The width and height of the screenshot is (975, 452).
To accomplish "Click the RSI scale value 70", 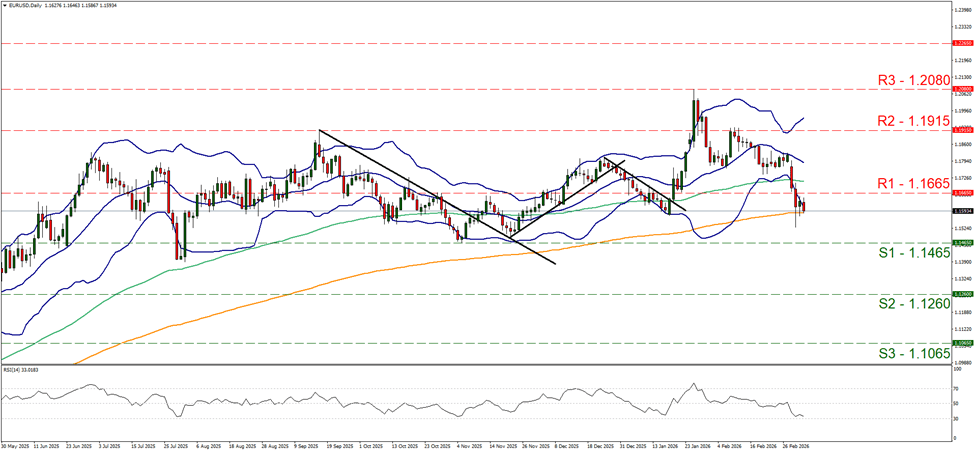I will point(956,389).
